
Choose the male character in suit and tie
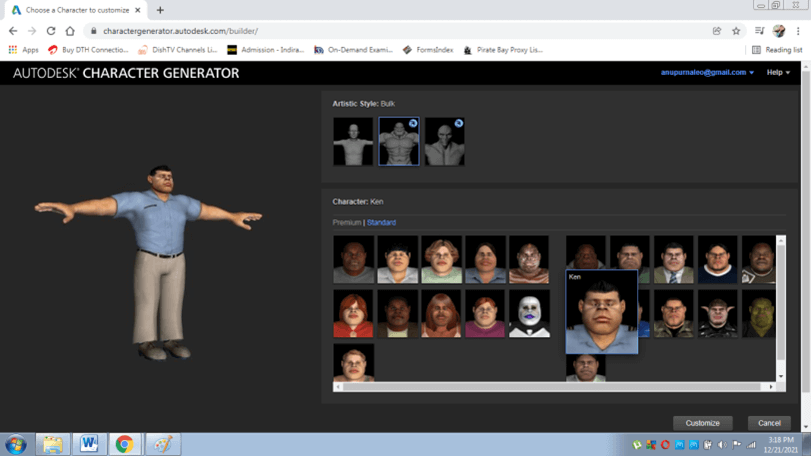point(673,260)
